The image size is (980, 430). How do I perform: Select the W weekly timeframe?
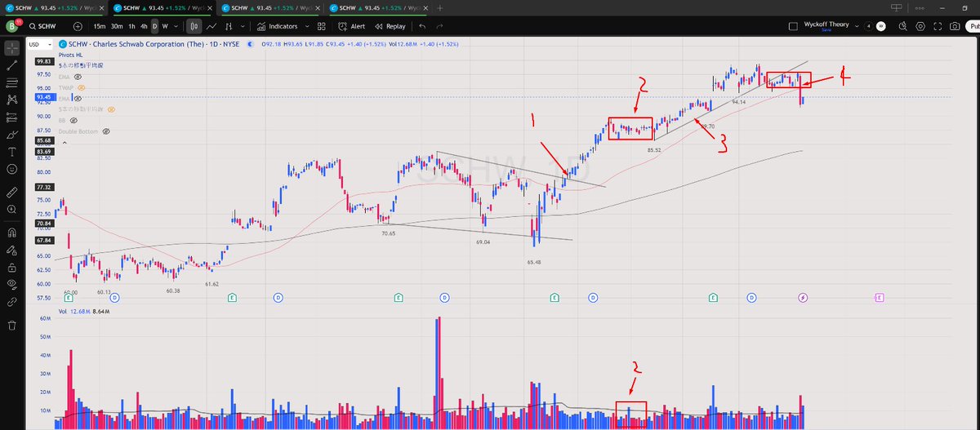pos(165,26)
